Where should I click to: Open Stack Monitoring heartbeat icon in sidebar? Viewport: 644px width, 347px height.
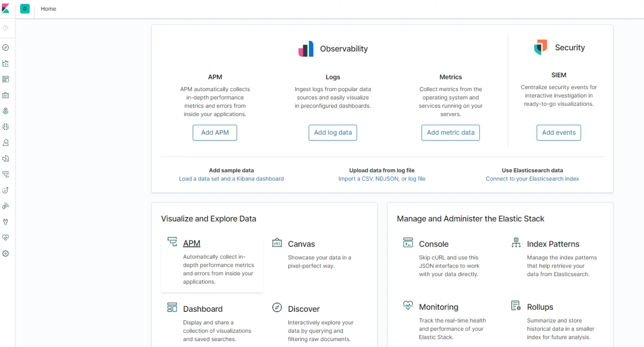[x=6, y=237]
